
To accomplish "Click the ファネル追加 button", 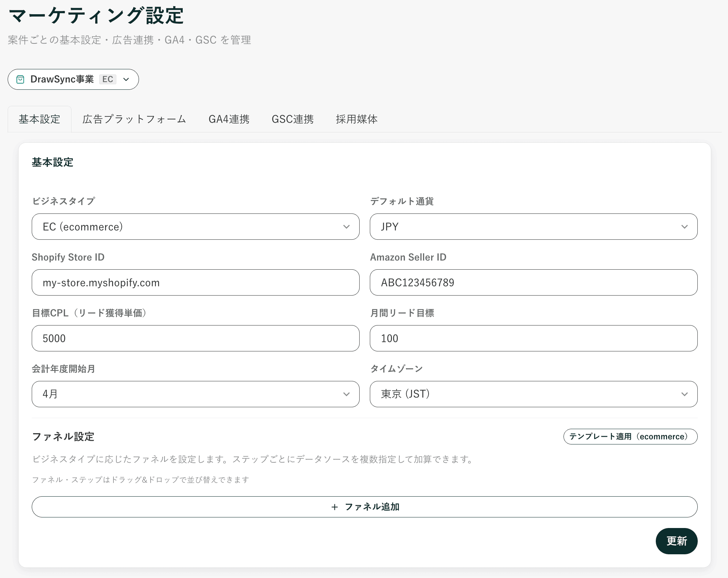I will tap(364, 507).
